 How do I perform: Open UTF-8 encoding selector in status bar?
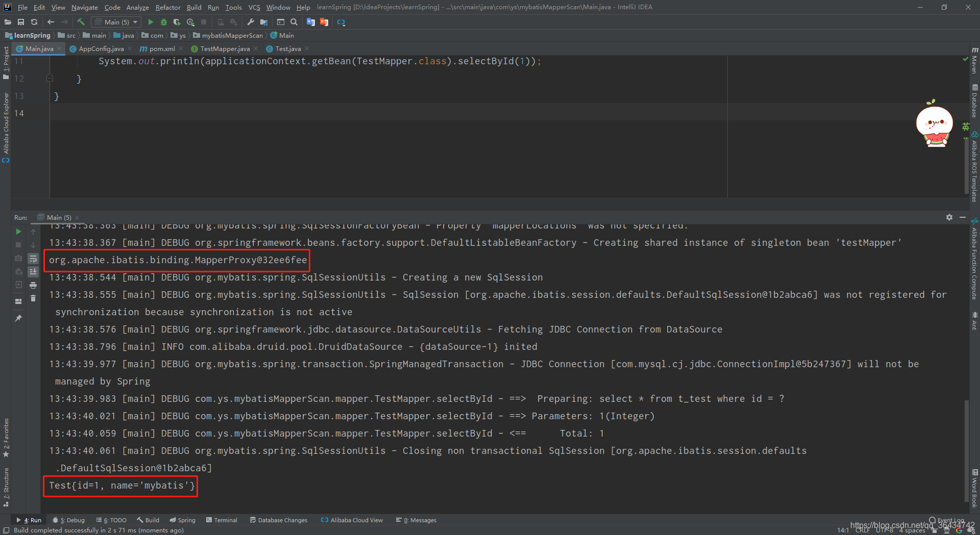coord(885,530)
